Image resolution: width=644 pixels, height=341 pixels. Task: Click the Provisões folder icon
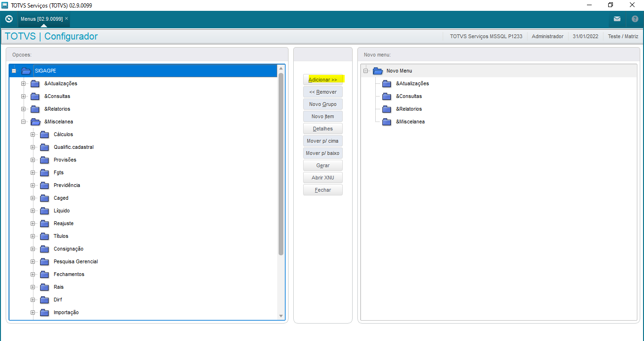[45, 160]
